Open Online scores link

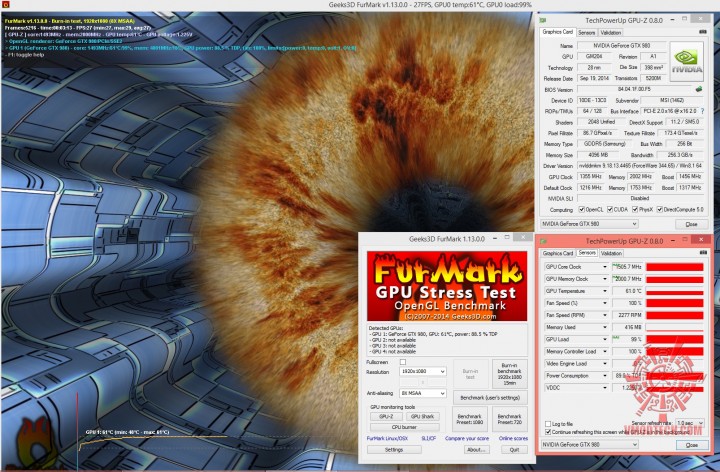coord(513,438)
